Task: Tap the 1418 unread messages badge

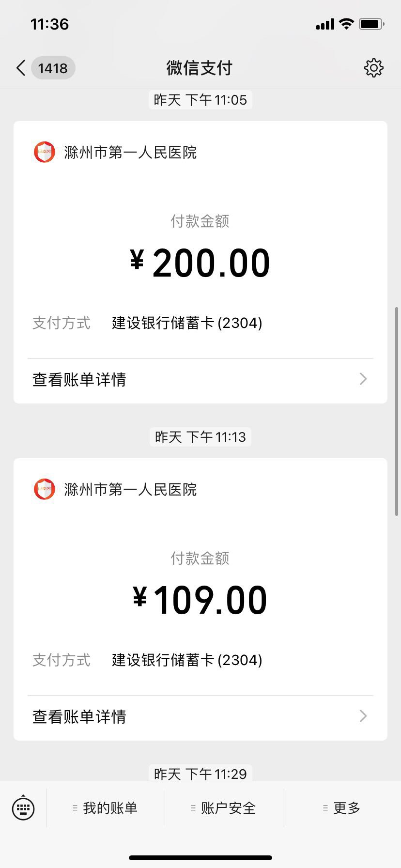Action: (53, 68)
